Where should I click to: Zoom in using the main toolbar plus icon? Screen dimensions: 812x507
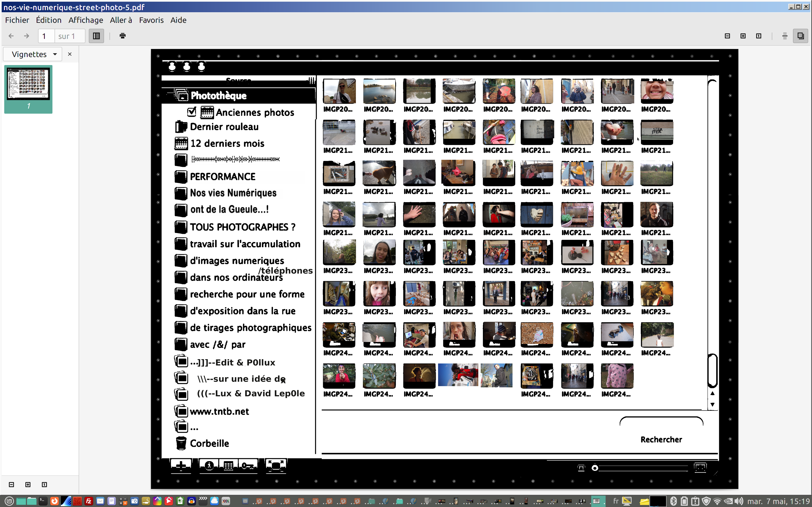tap(743, 36)
